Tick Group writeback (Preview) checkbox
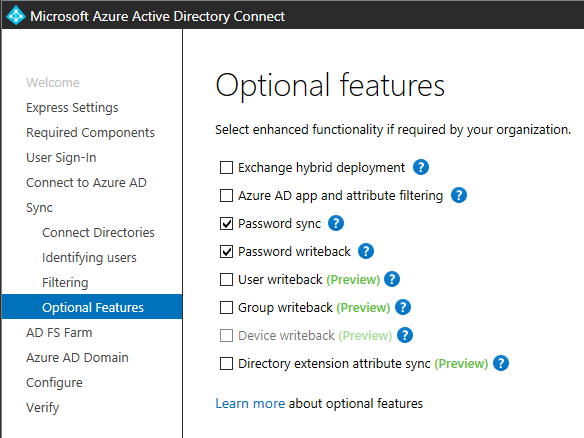Screen dimensions: 584x438 tap(226, 308)
